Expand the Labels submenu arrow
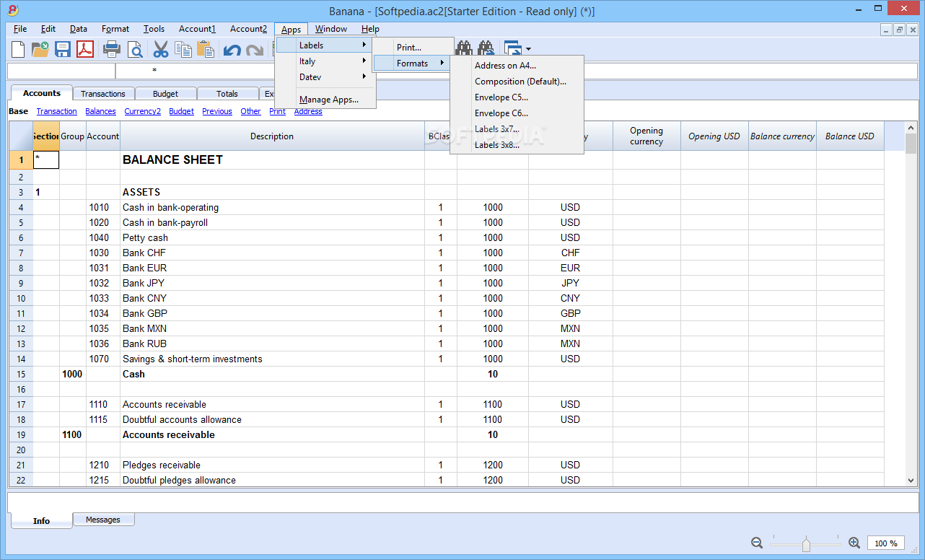 tap(364, 45)
